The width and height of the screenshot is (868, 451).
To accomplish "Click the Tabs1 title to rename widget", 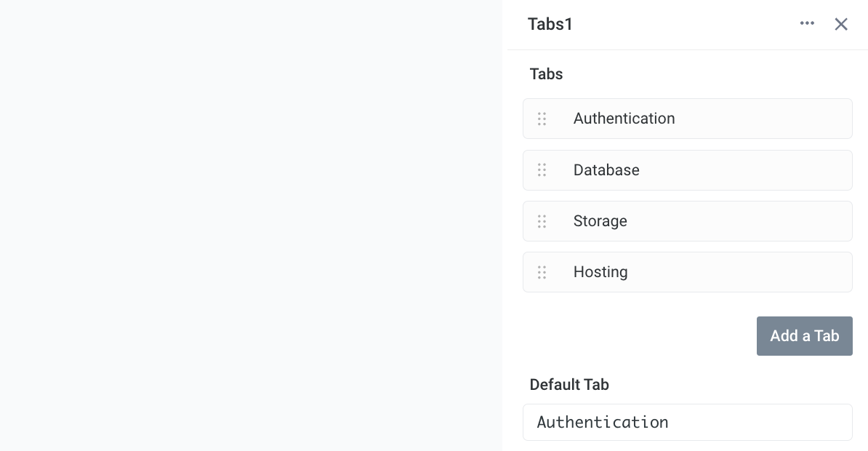I will (x=550, y=24).
